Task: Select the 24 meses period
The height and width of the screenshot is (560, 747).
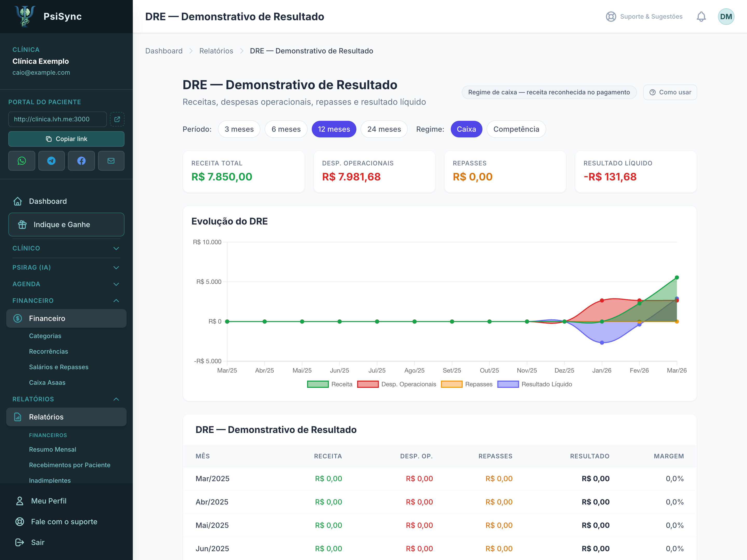Action: point(384,129)
